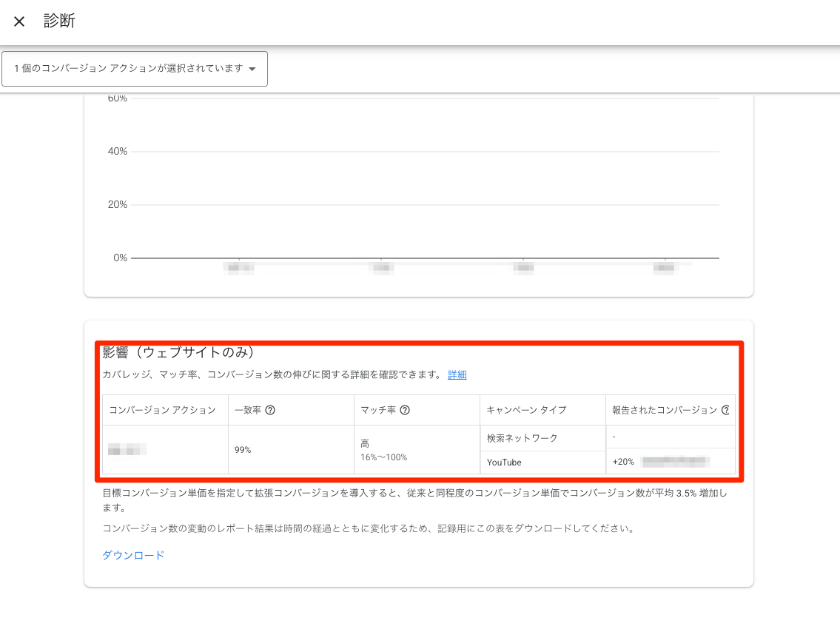840x629 pixels.
Task: Click the 一致率 column header text
Action: pyautogui.click(x=248, y=410)
